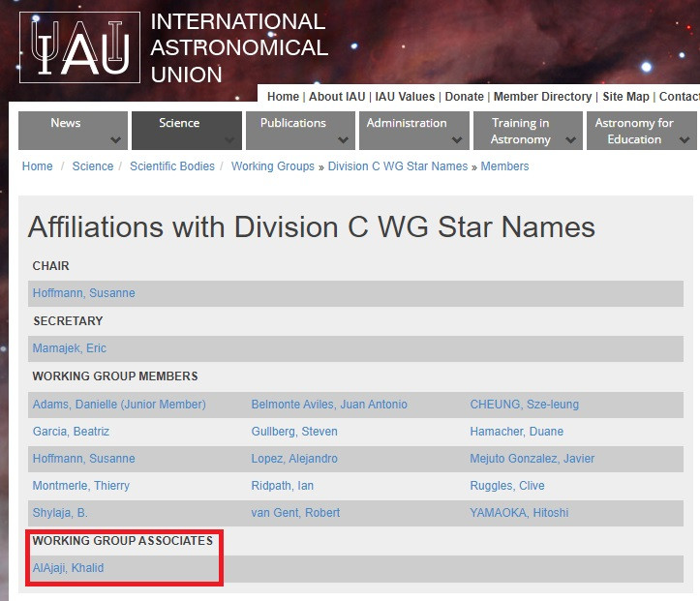Click Working Groups breadcrumb link
The image size is (700, 601).
pos(273,166)
